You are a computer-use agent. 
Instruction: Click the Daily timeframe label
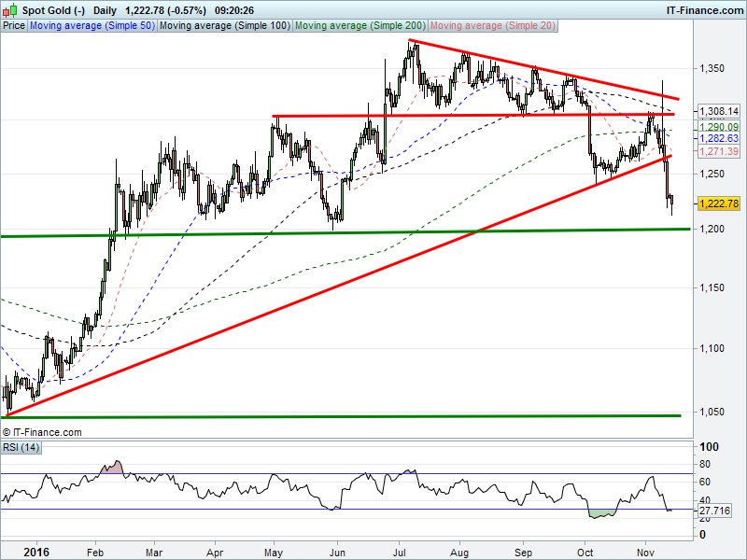pos(105,10)
